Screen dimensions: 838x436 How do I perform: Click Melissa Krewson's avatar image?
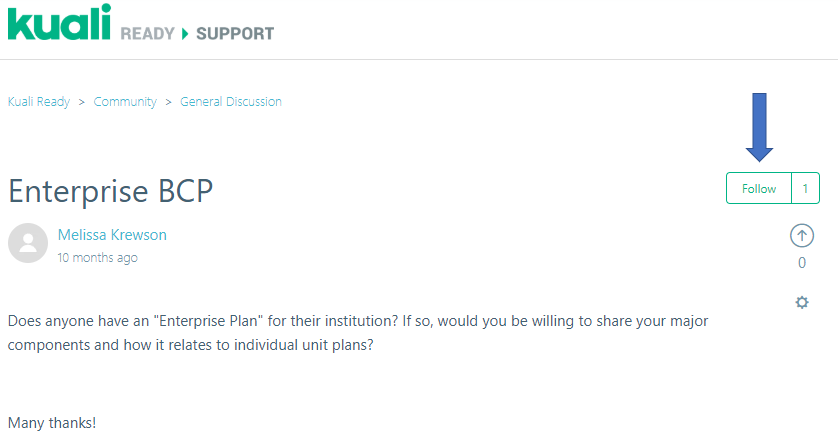pyautogui.click(x=28, y=243)
